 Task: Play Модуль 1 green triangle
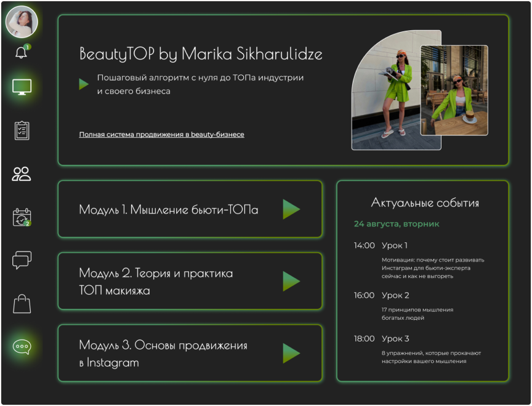[x=291, y=209]
